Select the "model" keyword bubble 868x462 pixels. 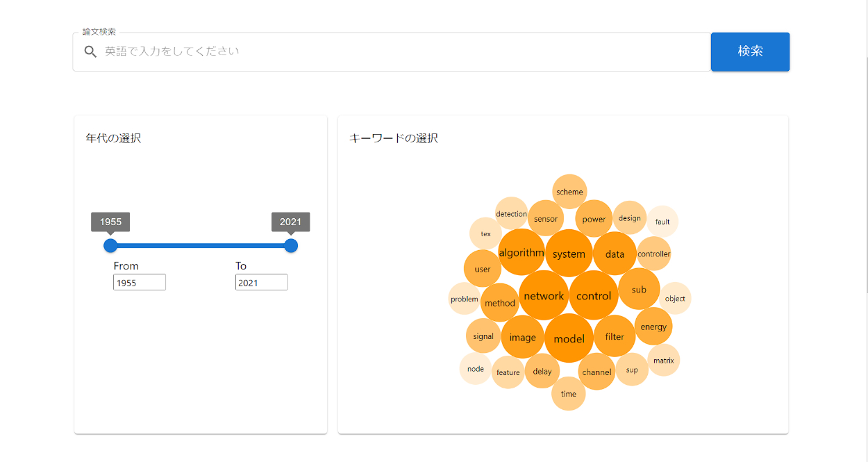pos(569,338)
